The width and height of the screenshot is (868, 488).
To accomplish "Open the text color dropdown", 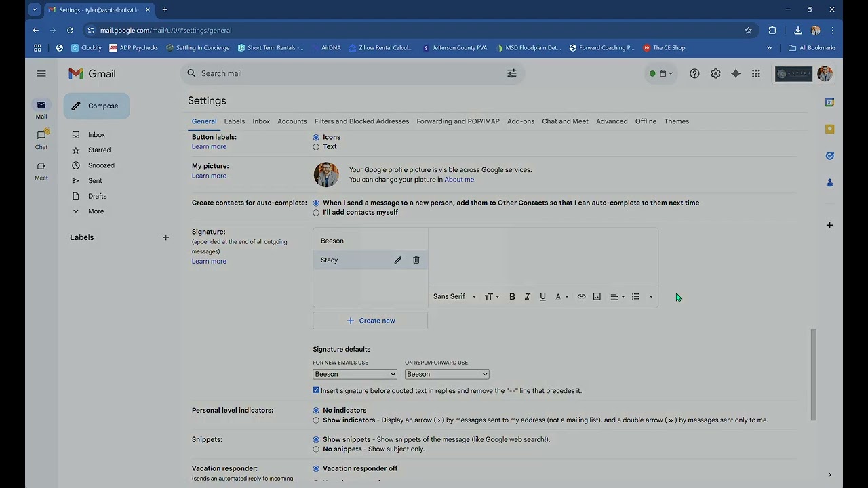I will click(x=561, y=296).
